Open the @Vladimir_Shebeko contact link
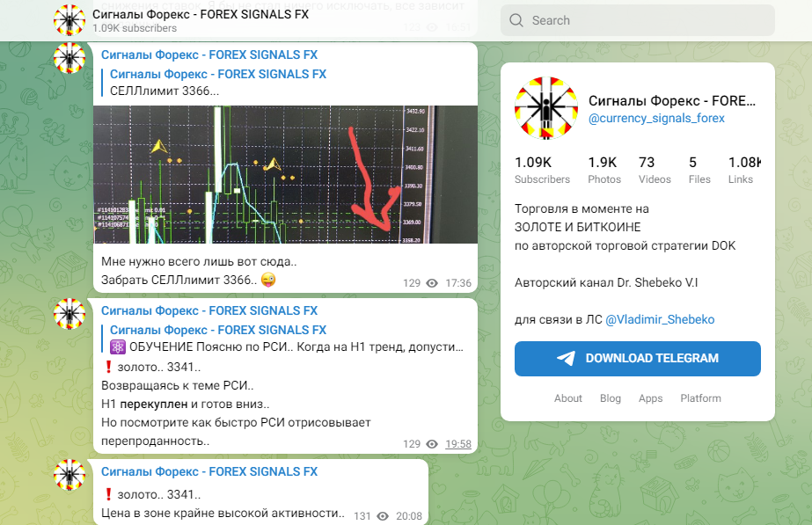The width and height of the screenshot is (812, 525). [660, 319]
